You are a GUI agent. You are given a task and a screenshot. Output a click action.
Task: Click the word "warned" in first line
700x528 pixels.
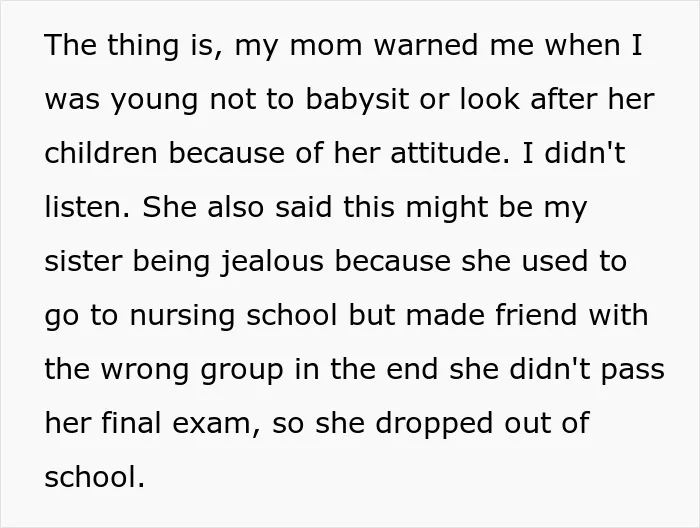pyautogui.click(x=425, y=45)
